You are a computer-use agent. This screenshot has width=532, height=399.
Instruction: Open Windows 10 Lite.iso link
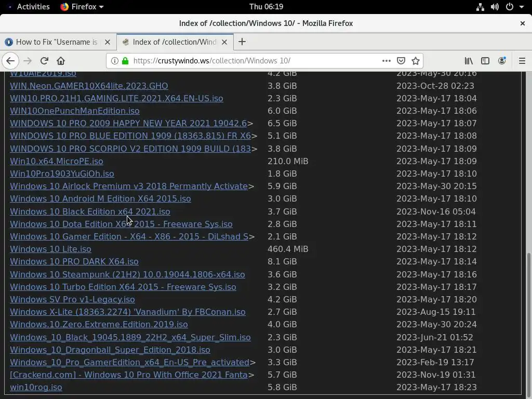point(50,249)
